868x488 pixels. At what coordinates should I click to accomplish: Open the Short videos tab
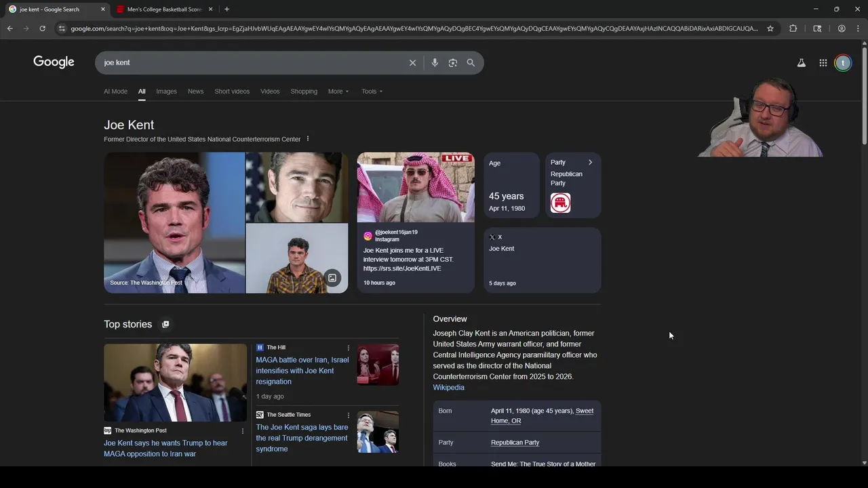[x=232, y=91]
